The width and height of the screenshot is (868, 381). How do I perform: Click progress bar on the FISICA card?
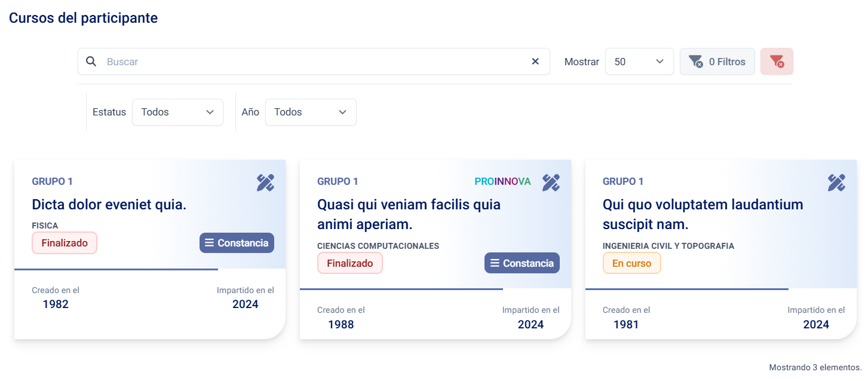116,269
